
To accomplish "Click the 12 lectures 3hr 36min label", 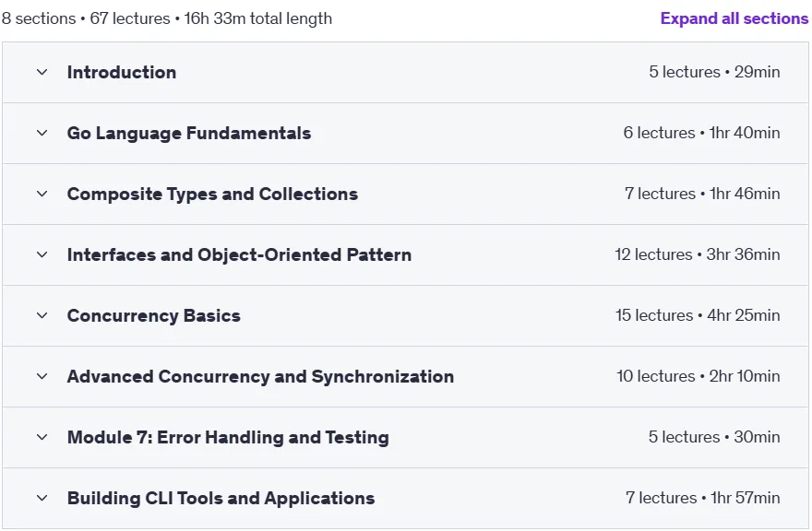I will 698,254.
